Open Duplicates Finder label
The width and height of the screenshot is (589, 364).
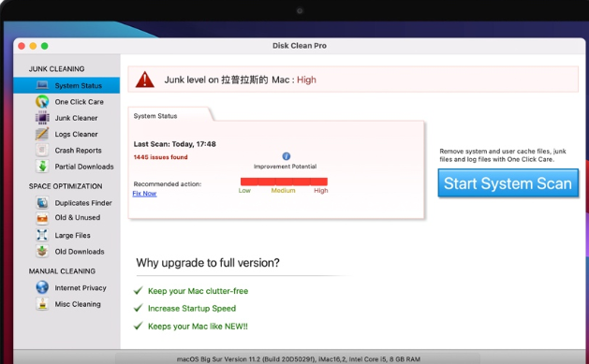[83, 203]
